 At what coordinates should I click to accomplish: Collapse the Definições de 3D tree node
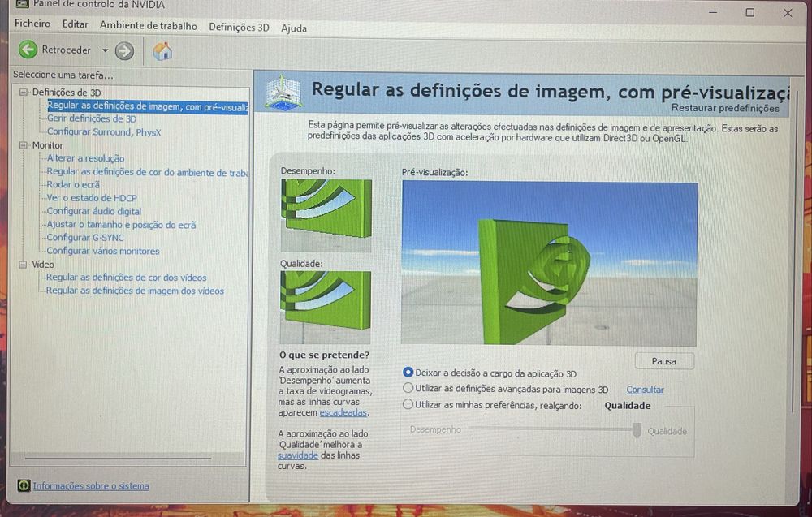click(x=24, y=92)
